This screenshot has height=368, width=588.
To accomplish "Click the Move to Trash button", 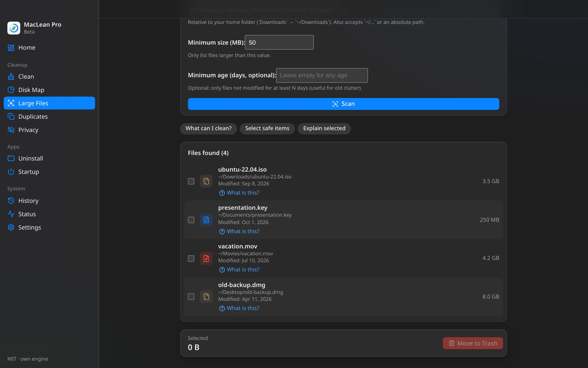I will pos(473,343).
